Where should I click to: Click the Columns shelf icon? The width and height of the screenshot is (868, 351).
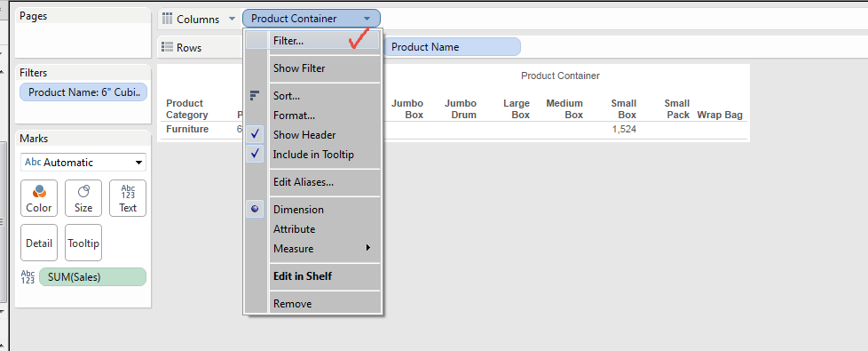(167, 19)
